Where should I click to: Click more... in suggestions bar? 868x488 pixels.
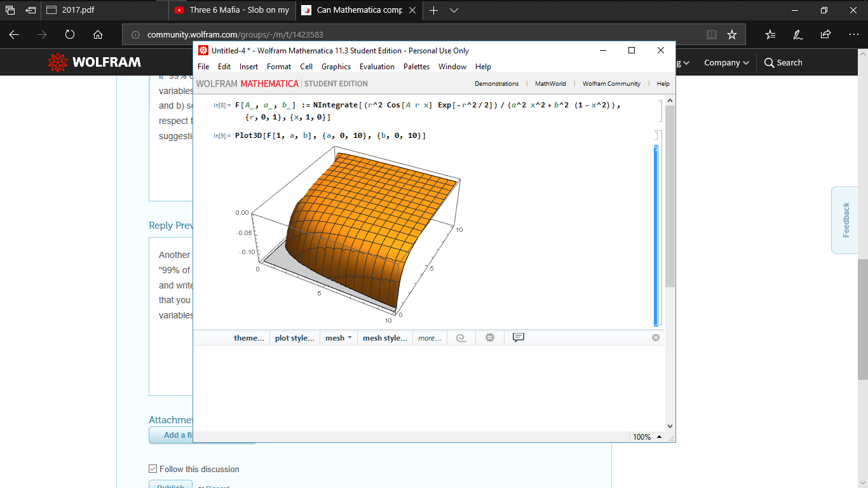(x=430, y=338)
